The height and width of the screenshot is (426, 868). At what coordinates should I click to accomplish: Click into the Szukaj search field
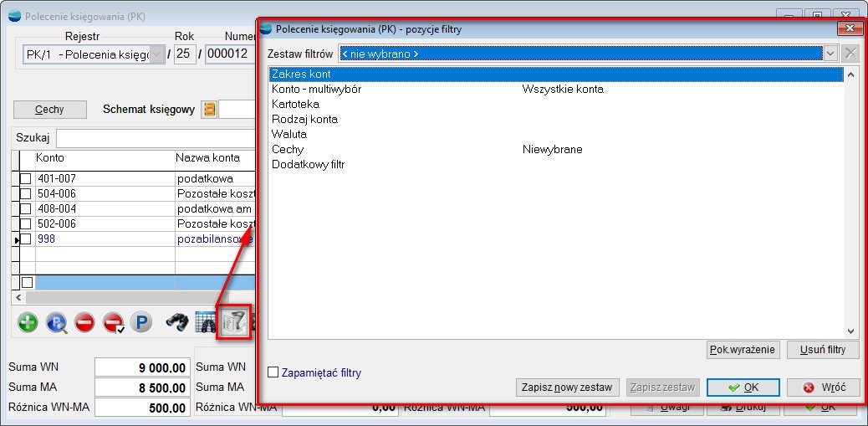pos(155,138)
